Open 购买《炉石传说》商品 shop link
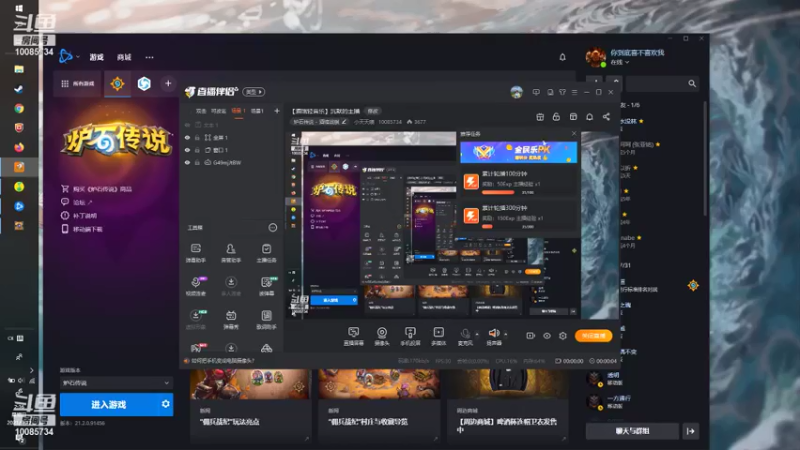The image size is (800, 450). 96,189
